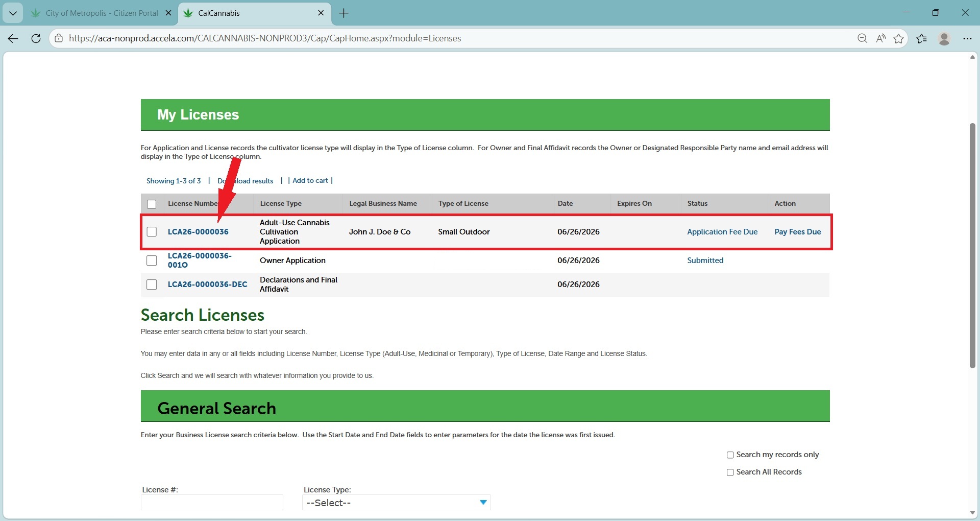Toggle the select-all header checkbox
980x521 pixels.
click(x=152, y=204)
